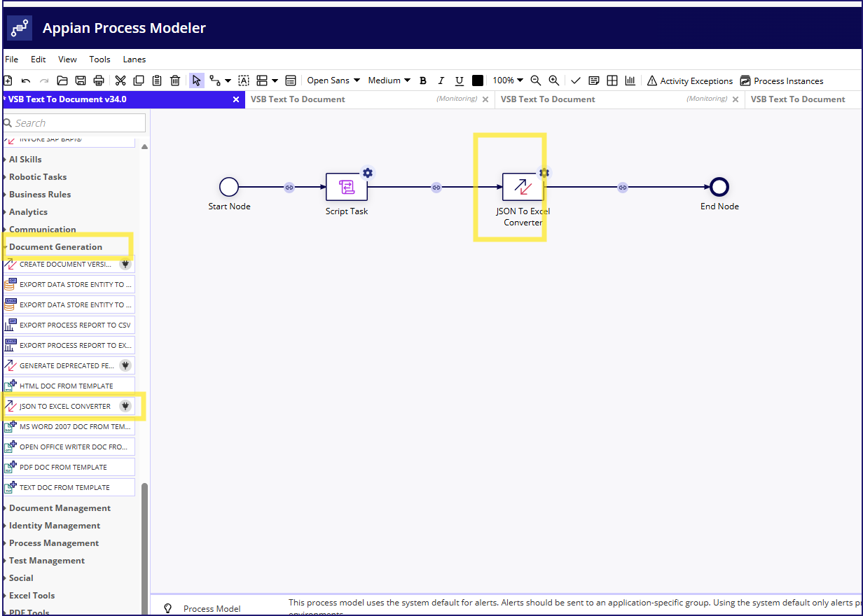863x616 pixels.
Task: Select EXPORT PROCESS REPORT TO CSV palette item
Action: (69, 325)
